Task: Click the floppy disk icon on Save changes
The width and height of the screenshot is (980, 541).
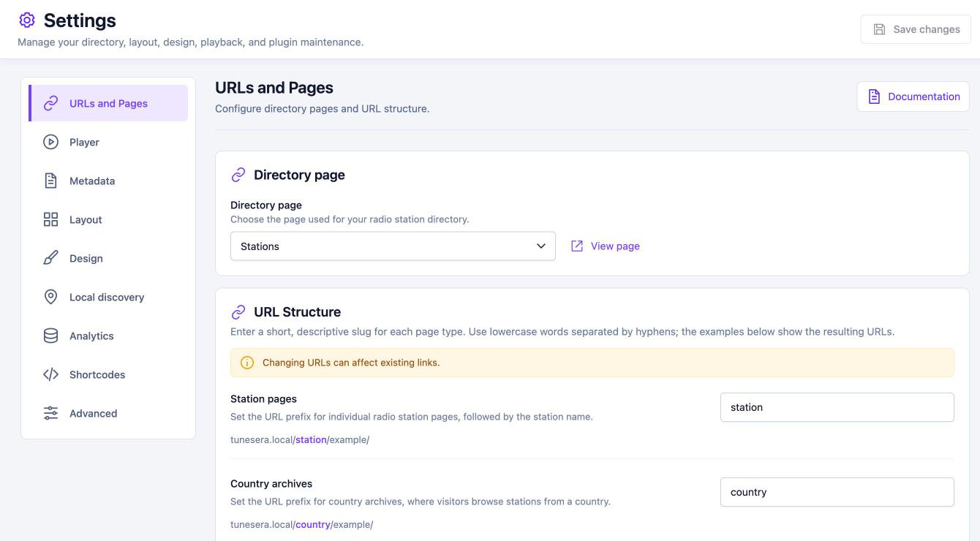Action: click(x=879, y=29)
